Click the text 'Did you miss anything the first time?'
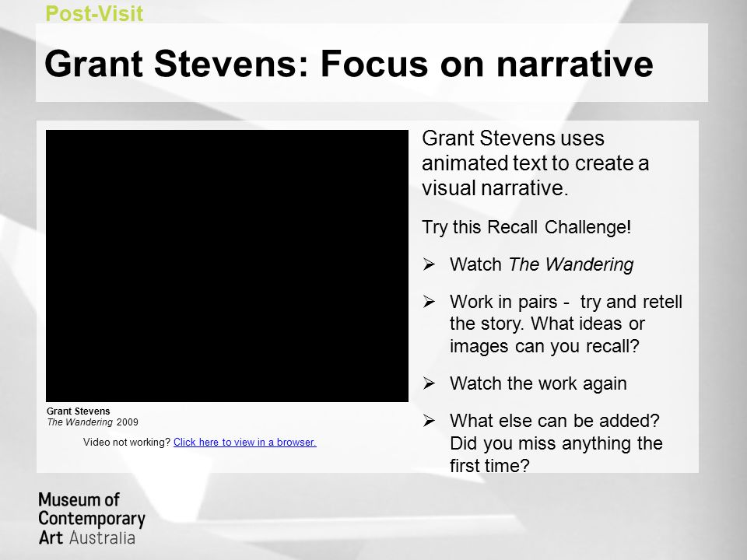Image resolution: width=747 pixels, height=560 pixels. 556,454
